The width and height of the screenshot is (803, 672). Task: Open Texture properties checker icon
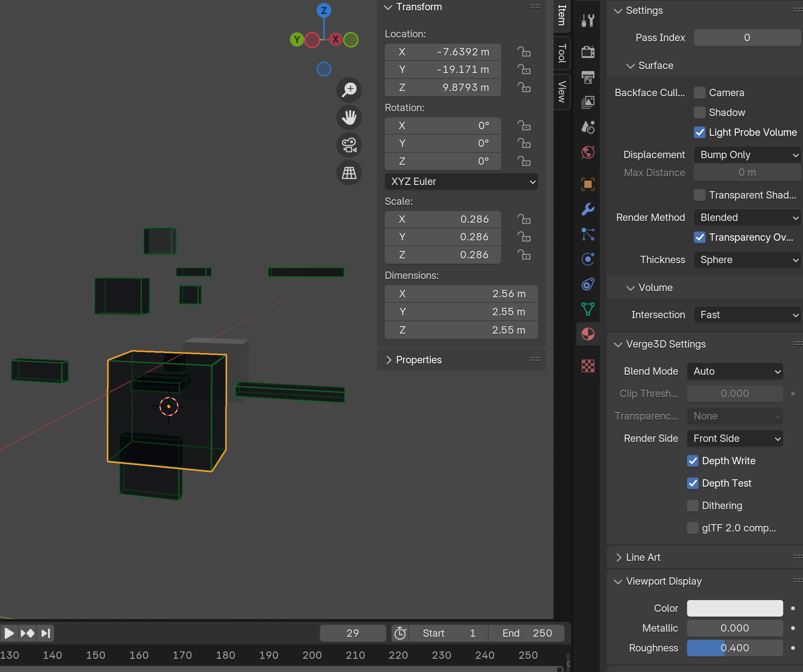tap(588, 366)
